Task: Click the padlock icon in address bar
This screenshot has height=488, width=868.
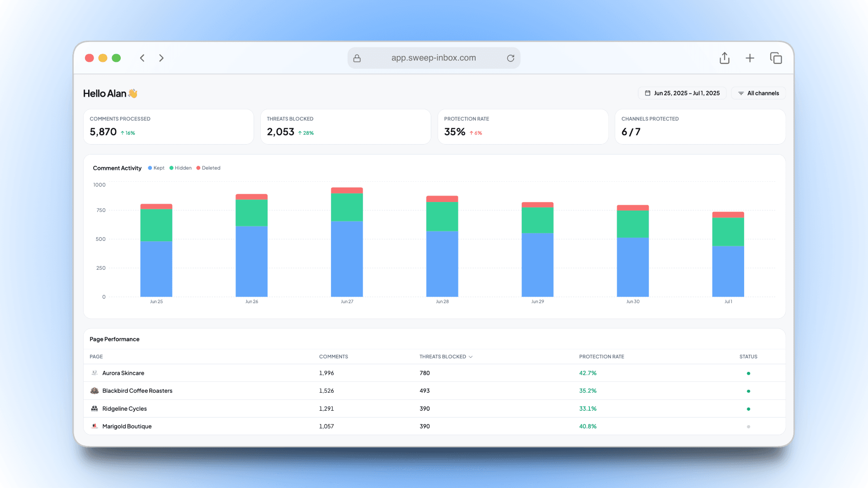Action: point(357,58)
